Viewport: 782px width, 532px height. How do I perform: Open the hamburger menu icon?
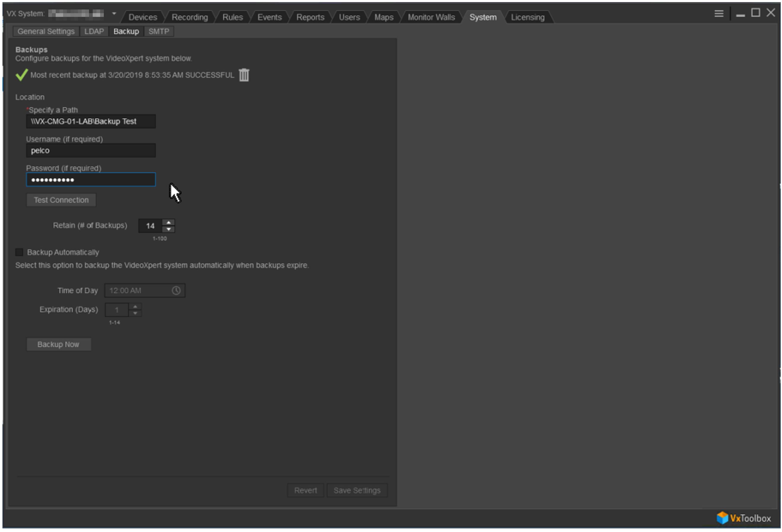pos(719,13)
